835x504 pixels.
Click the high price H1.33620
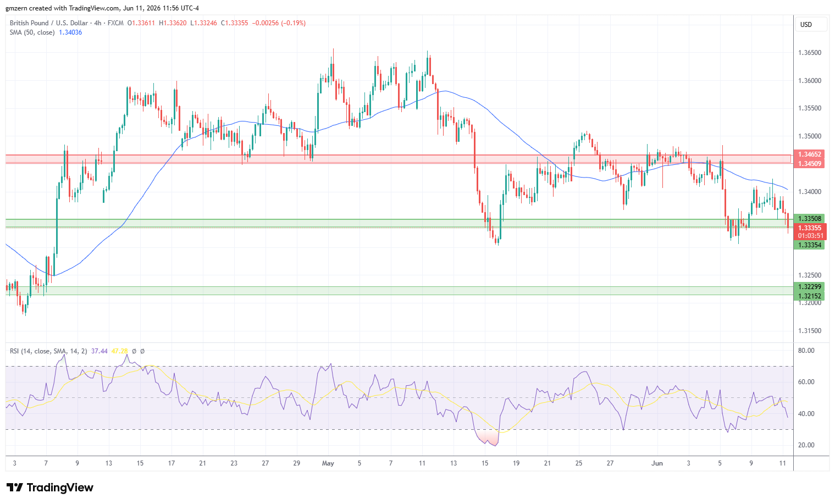click(x=173, y=23)
